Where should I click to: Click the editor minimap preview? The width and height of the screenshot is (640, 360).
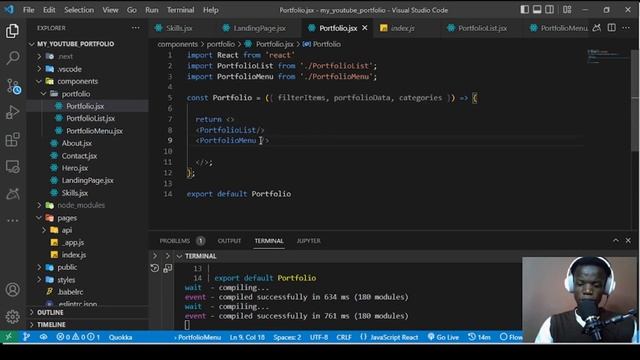pos(607,56)
